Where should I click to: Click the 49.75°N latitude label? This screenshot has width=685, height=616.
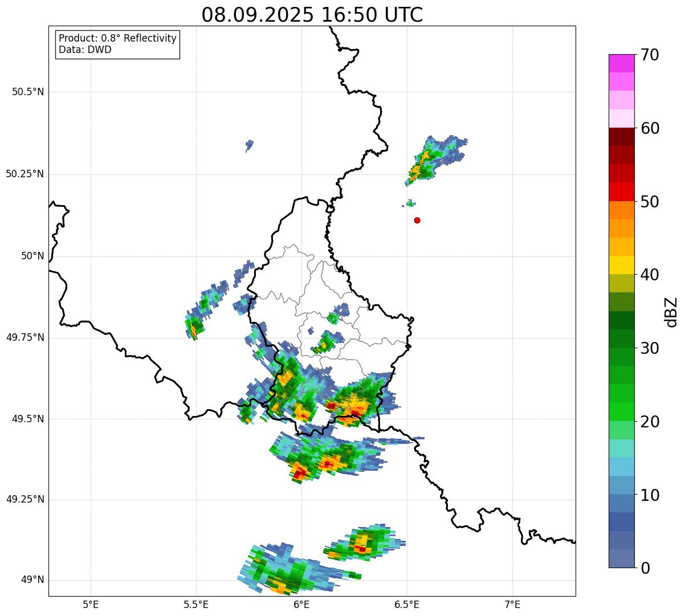click(25, 337)
